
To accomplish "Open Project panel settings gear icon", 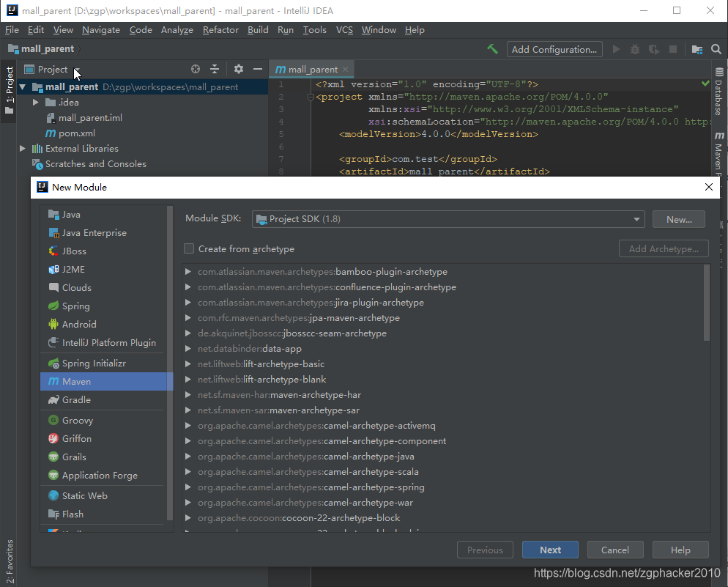I will point(239,69).
